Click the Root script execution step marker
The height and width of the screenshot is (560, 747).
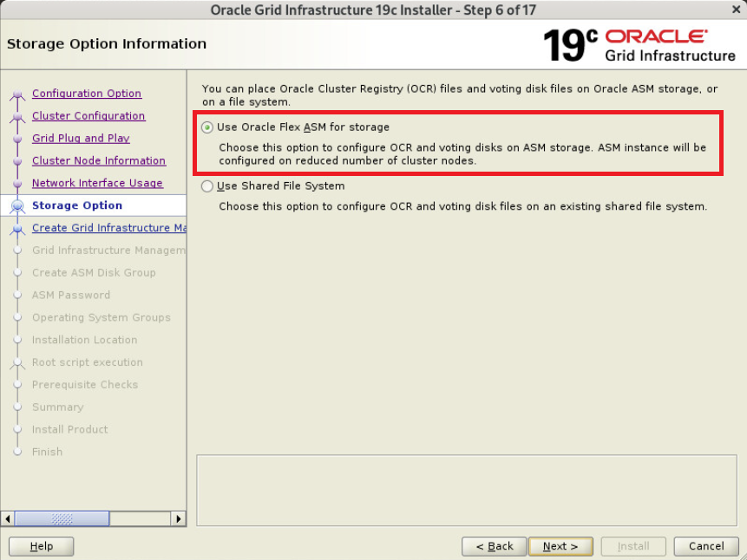click(x=17, y=363)
